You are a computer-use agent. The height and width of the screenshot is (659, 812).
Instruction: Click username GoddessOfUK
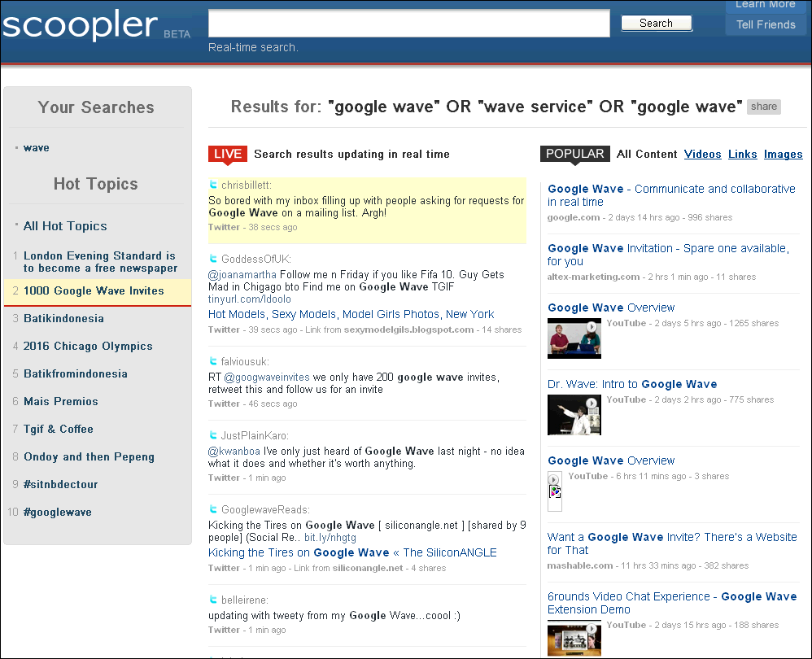tap(255, 259)
